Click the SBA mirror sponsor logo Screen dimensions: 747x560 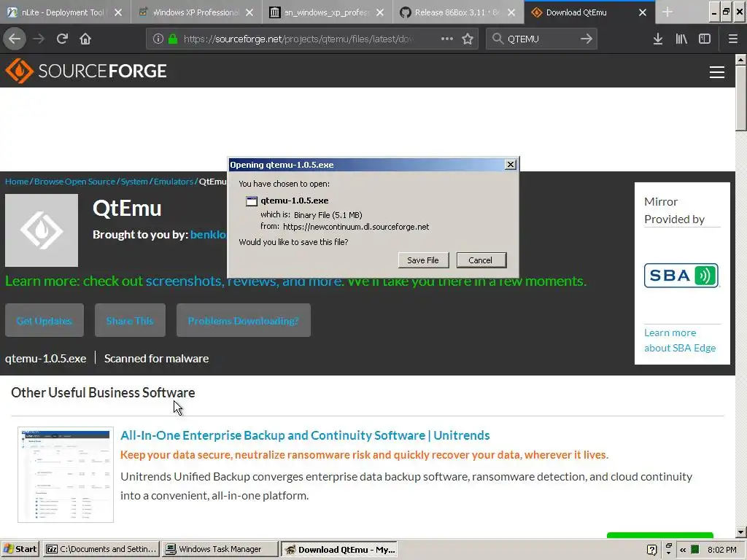coord(681,275)
